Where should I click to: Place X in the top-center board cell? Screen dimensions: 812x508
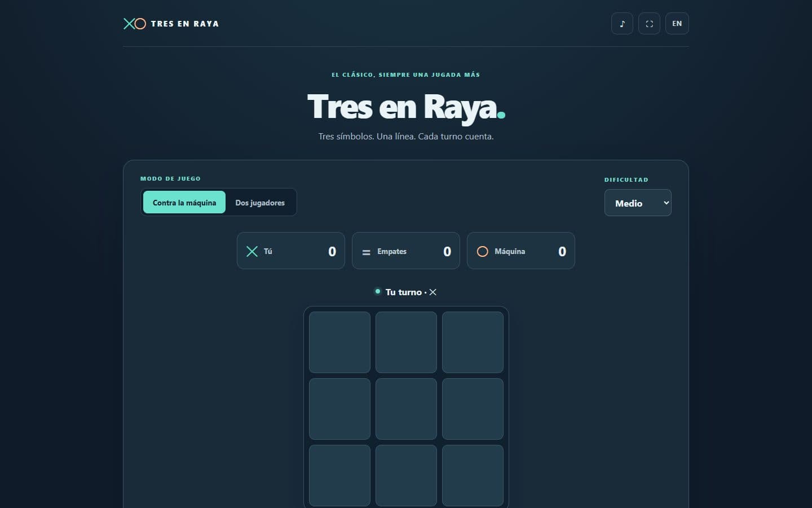point(406,342)
